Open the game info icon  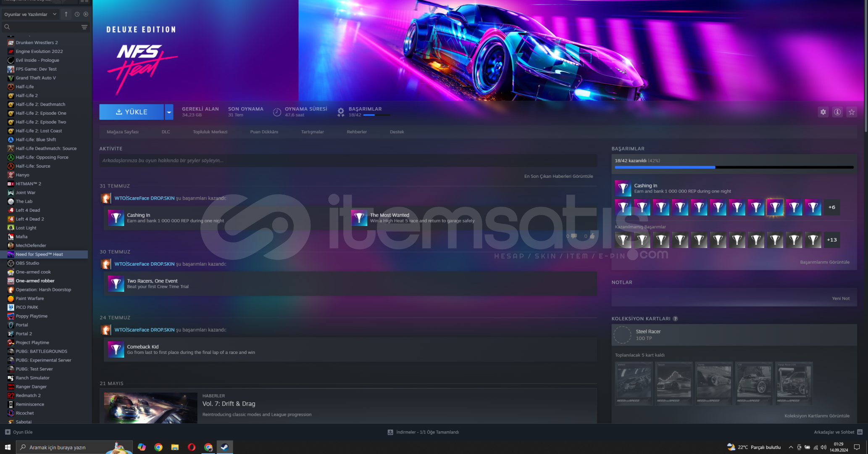coord(837,112)
